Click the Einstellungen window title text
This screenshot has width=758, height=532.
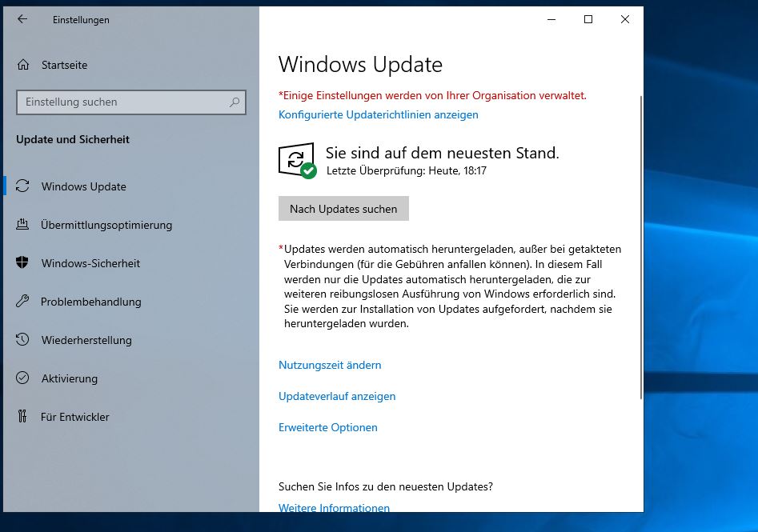[x=81, y=20]
